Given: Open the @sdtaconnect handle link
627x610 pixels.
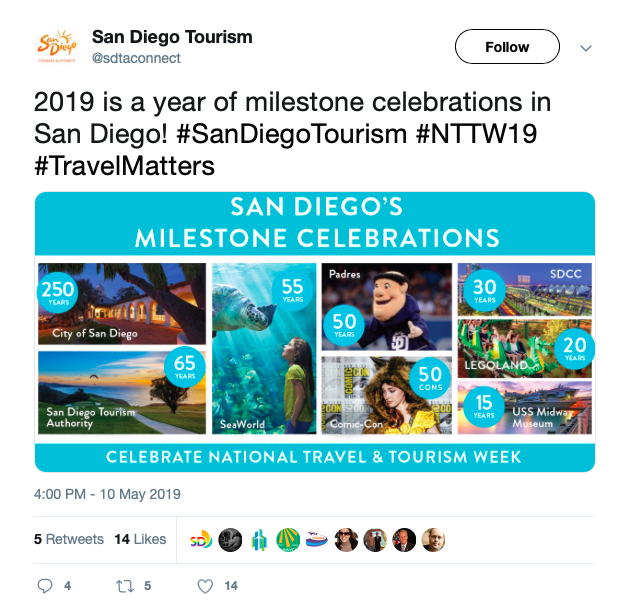Looking at the screenshot, I should click(x=136, y=58).
